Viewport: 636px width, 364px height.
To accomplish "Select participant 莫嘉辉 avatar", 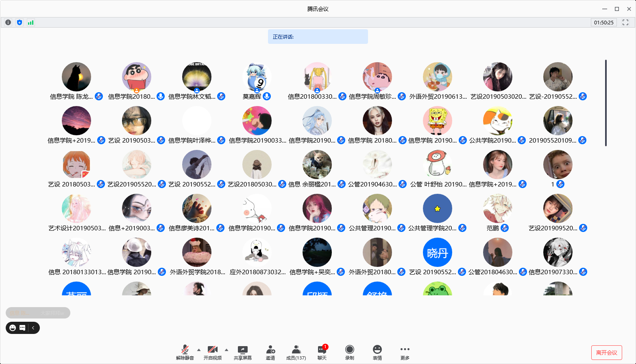I will click(x=257, y=77).
